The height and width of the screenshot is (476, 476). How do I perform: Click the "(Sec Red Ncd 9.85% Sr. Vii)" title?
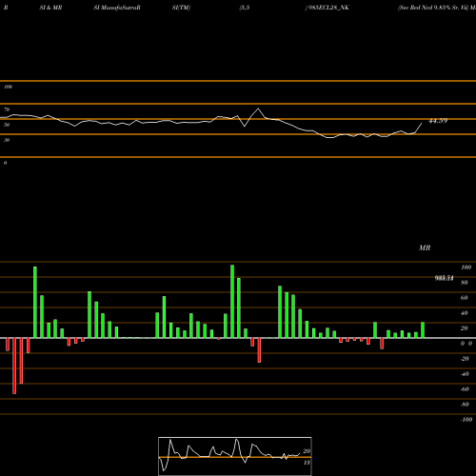pyautogui.click(x=433, y=8)
